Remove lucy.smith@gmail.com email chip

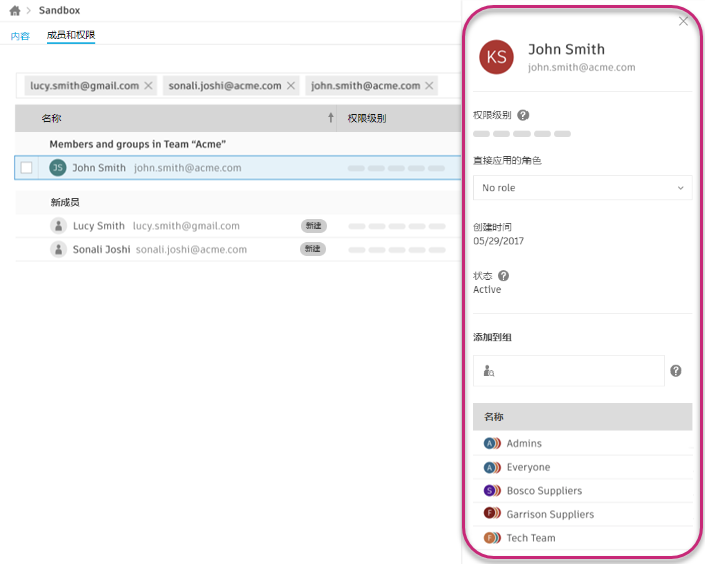(148, 85)
